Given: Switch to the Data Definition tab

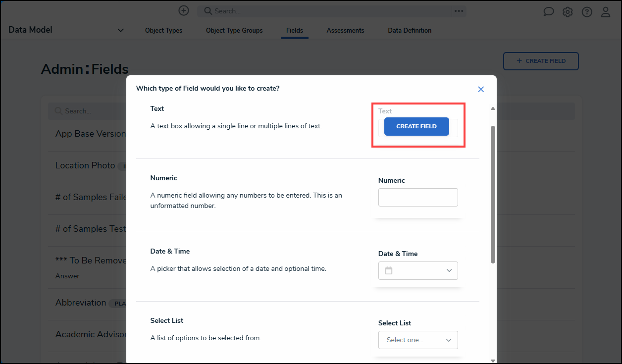Looking at the screenshot, I should coord(410,30).
